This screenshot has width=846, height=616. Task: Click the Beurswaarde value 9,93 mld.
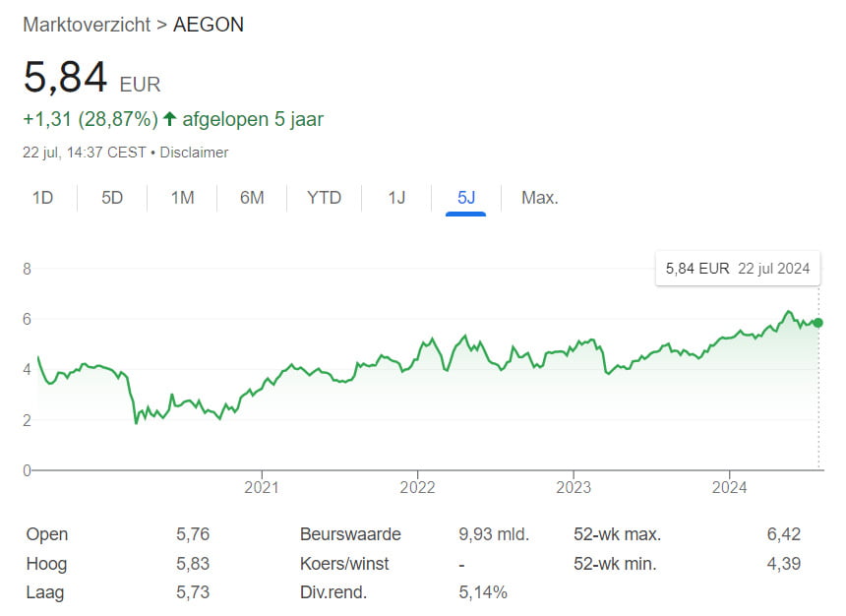click(x=494, y=535)
